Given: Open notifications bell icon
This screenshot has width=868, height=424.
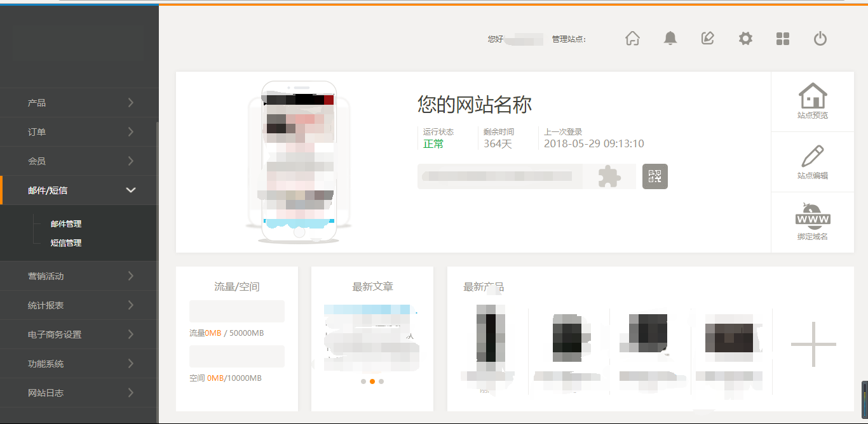Looking at the screenshot, I should [670, 39].
